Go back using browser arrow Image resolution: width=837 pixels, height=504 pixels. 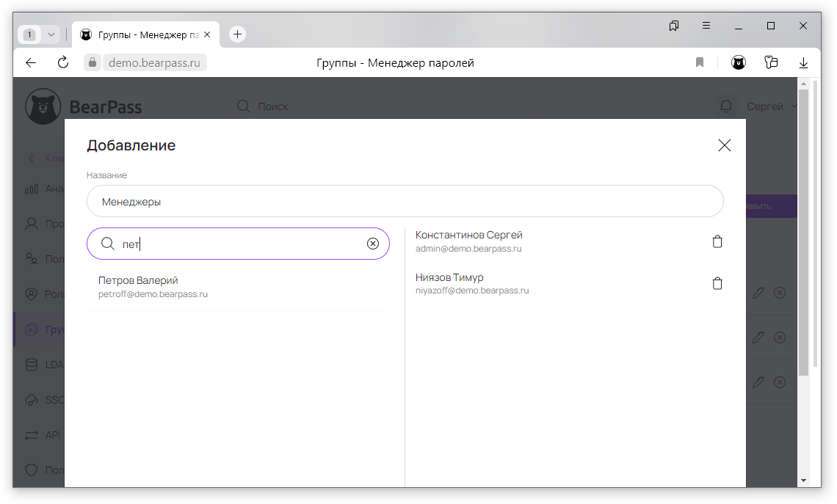[x=31, y=63]
